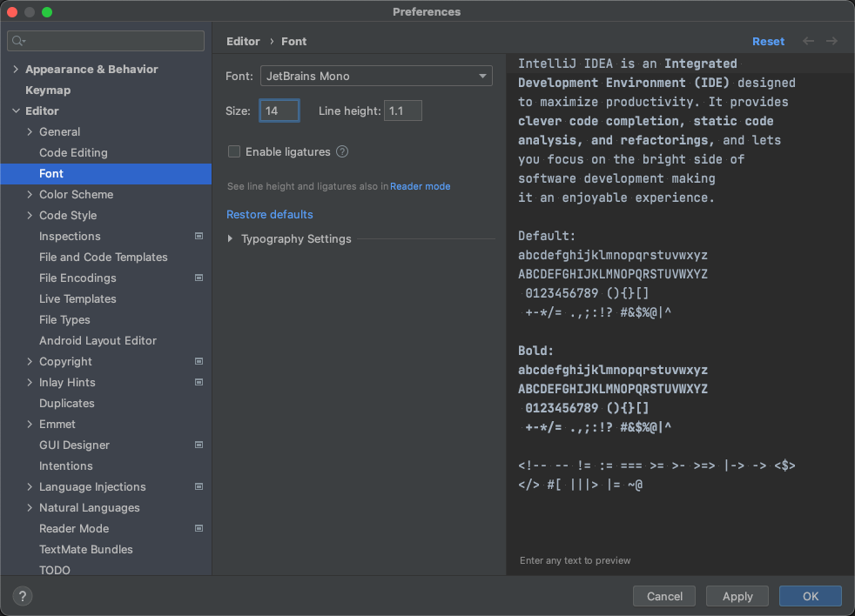Click Editor in the breadcrumb header
Screen dimensions: 855x616
(x=243, y=42)
